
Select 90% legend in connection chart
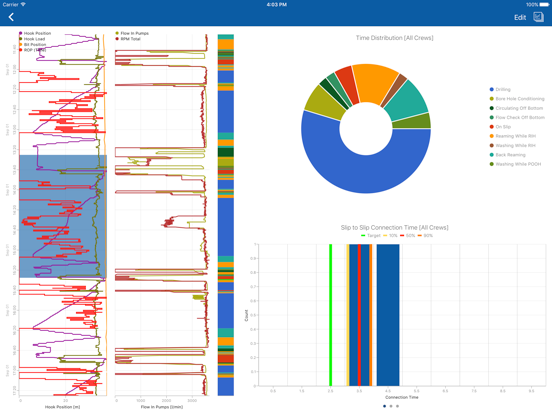(425, 236)
